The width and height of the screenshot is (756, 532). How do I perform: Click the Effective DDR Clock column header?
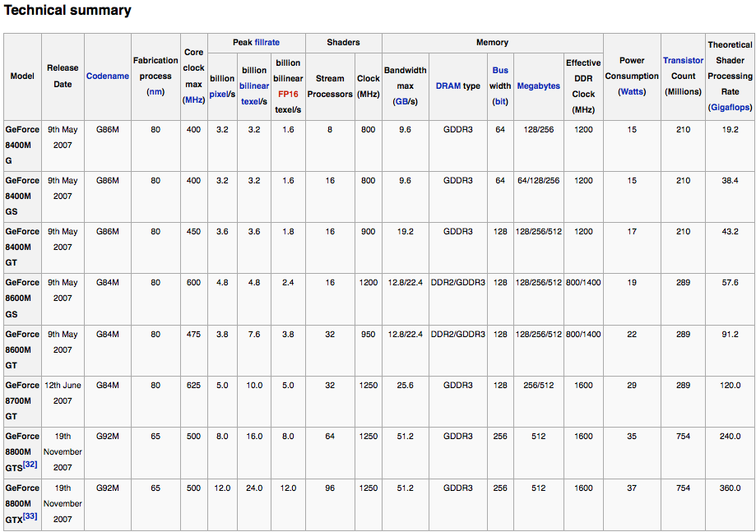point(583,86)
